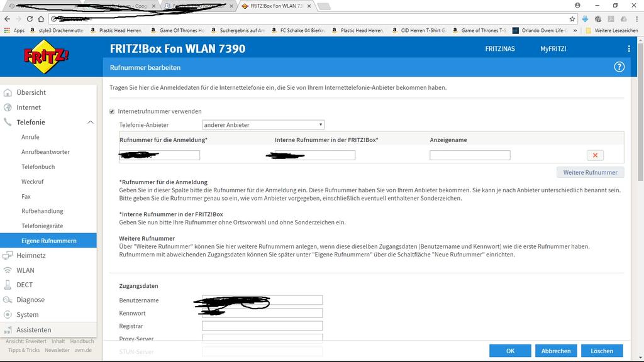644x362 pixels.
Task: Open the Telefonie-Anbieter dropdown
Action: pyautogui.click(x=263, y=125)
